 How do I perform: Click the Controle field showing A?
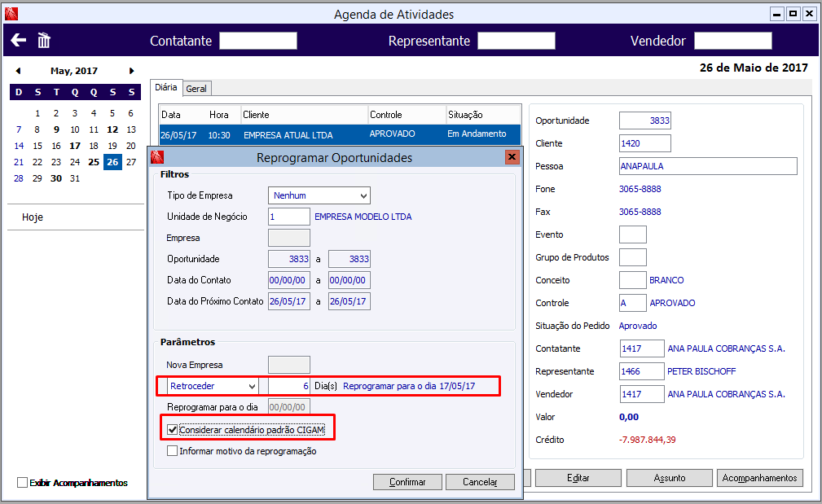click(x=633, y=303)
